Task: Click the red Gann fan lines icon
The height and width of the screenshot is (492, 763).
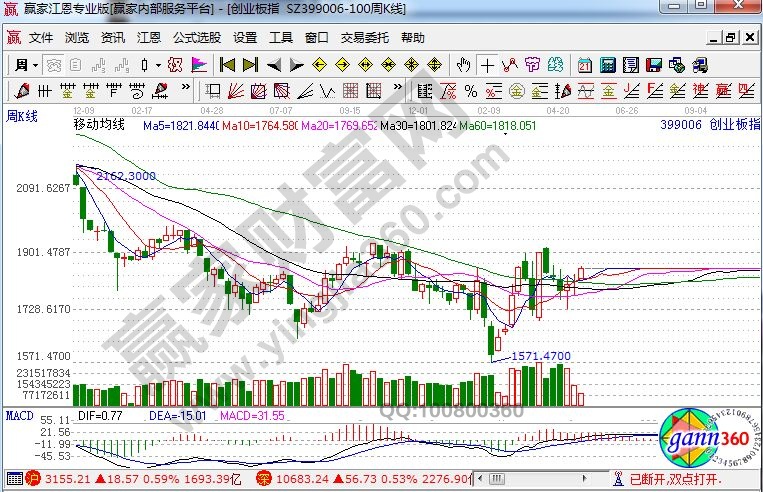Action: point(236,91)
